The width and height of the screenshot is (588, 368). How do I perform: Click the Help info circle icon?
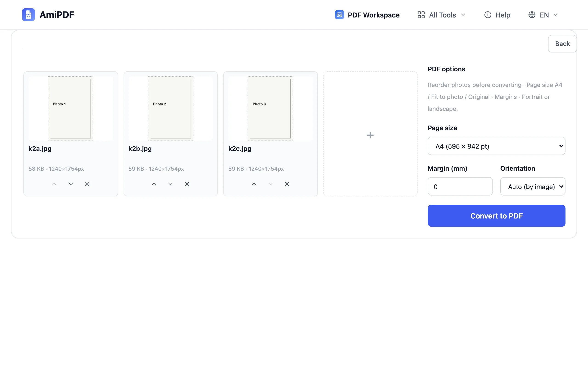[x=488, y=15]
